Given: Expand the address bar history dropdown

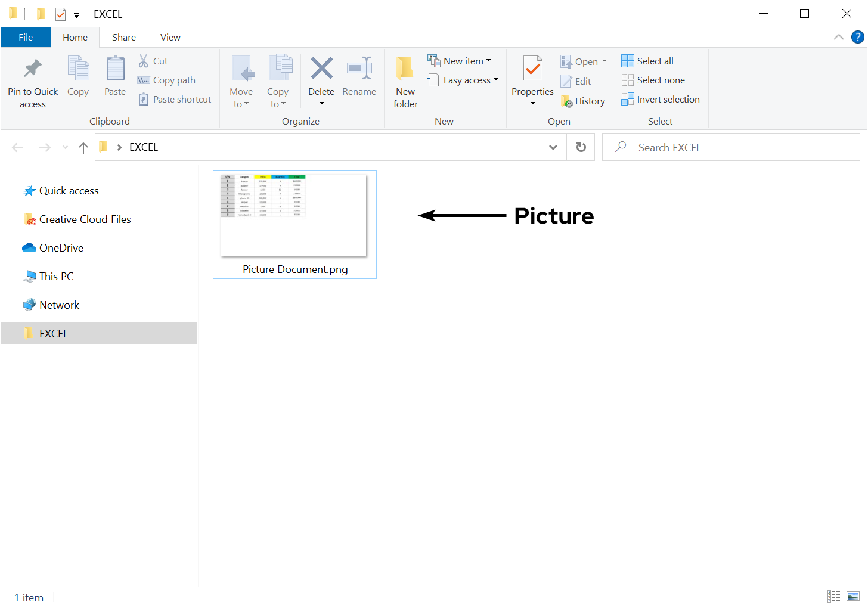Looking at the screenshot, I should click(x=553, y=147).
